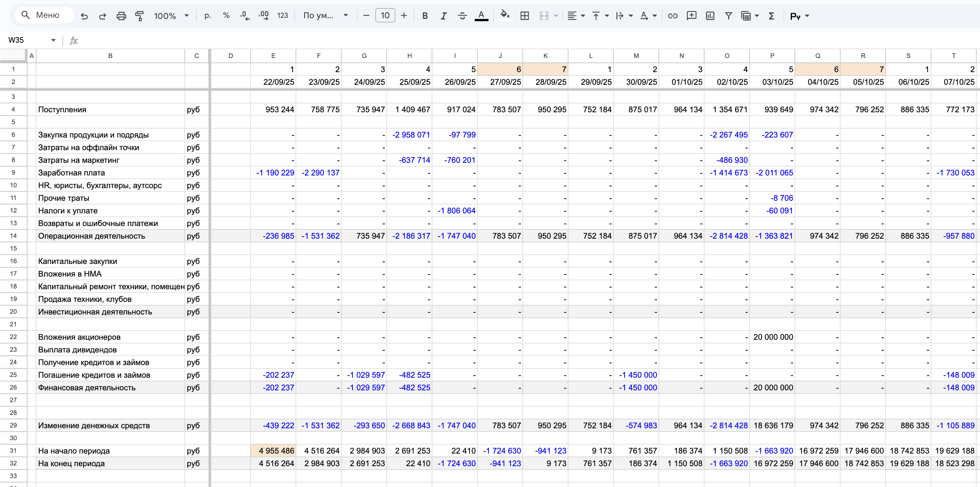Insert a comment

691,16
